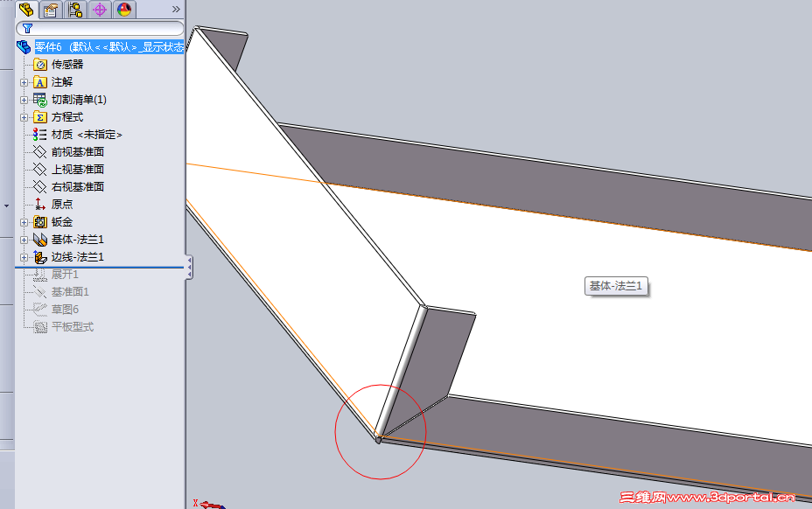The image size is (812, 509).
Task: Select the suppressed 基准面1 item
Action: click(70, 291)
